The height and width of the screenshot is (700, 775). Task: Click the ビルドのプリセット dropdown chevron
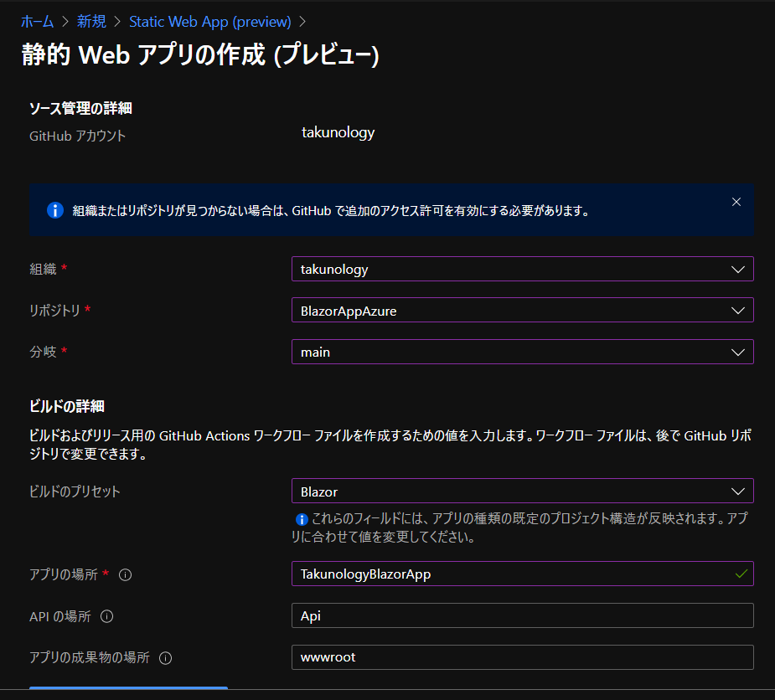738,491
